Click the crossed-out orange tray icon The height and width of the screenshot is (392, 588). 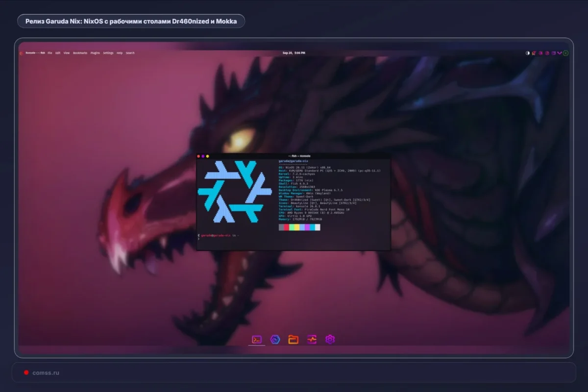(534, 53)
